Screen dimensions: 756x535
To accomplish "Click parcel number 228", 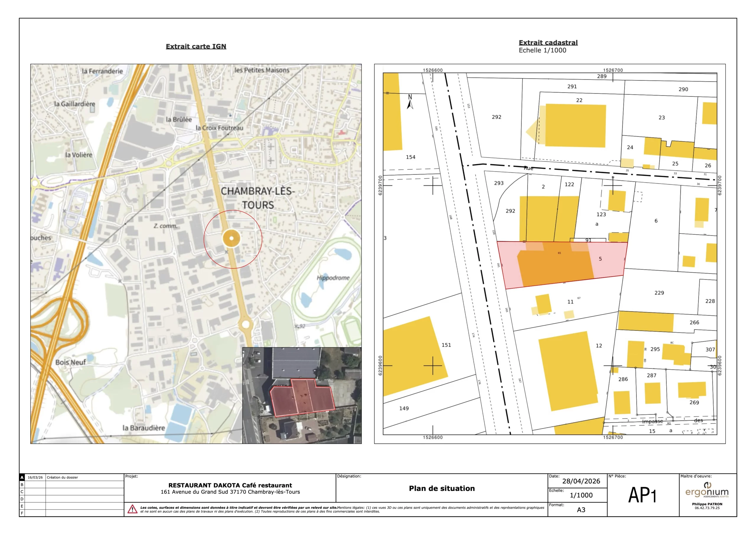I will click(x=710, y=301).
